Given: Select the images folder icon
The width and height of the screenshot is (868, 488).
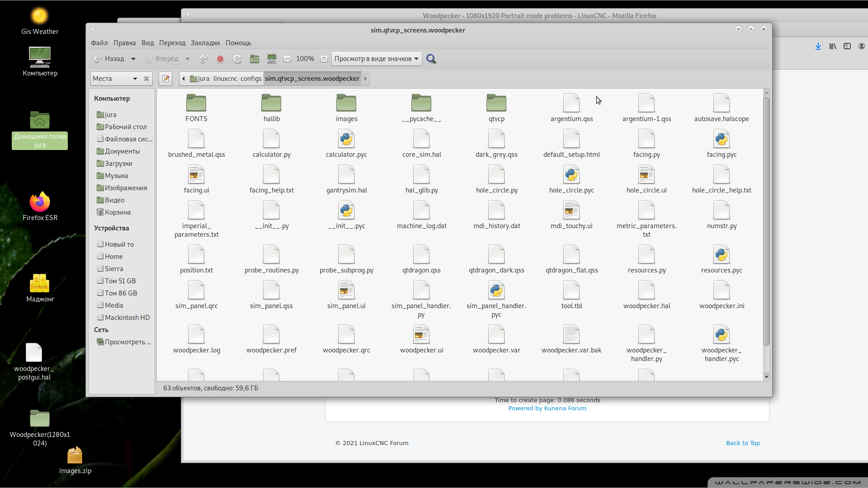Looking at the screenshot, I should pos(346,103).
